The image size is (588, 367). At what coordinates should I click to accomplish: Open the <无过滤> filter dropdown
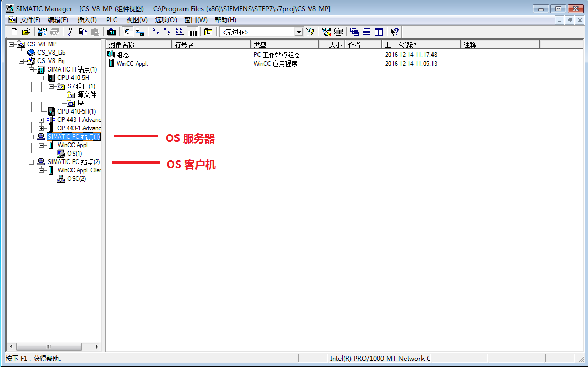point(298,32)
